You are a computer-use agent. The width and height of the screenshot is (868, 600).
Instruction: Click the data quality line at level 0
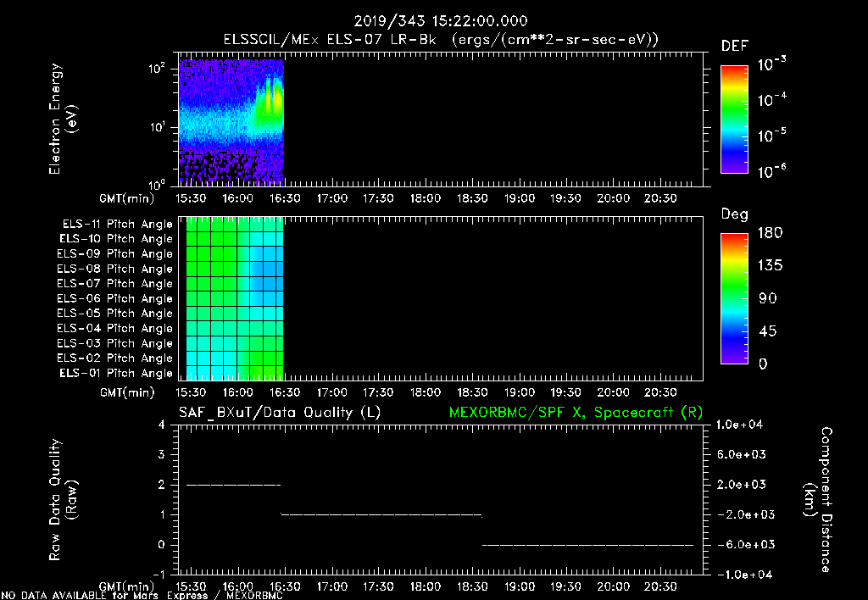(x=588, y=545)
